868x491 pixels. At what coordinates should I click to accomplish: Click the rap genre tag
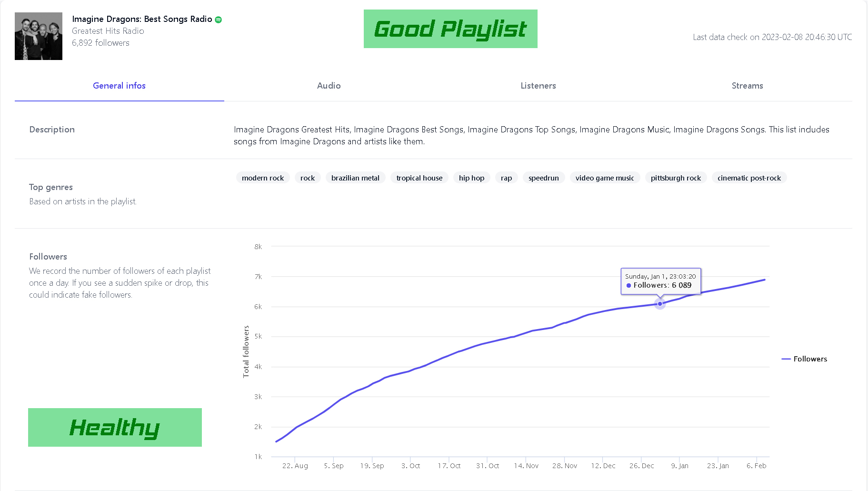pos(506,178)
